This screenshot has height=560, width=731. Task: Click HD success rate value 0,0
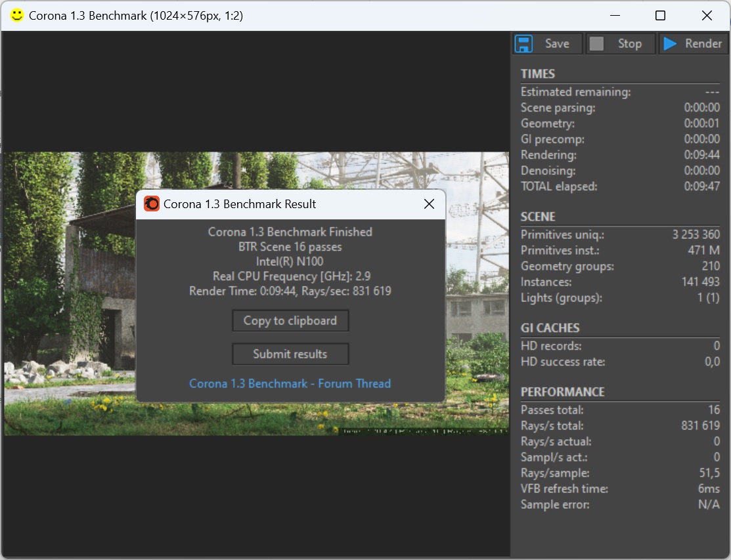tap(713, 362)
